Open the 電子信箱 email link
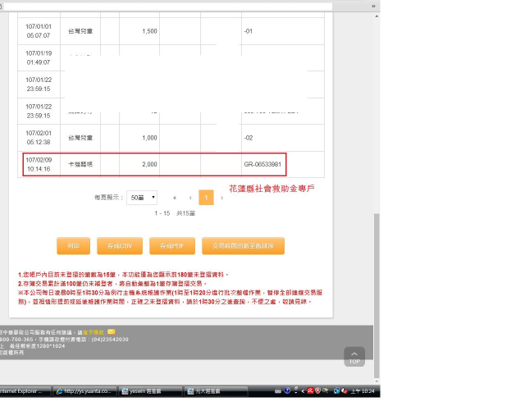Screen dimensions: 525x420 [96, 332]
